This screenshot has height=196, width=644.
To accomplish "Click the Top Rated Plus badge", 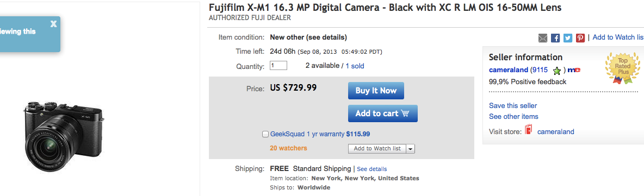I will coord(623,68).
